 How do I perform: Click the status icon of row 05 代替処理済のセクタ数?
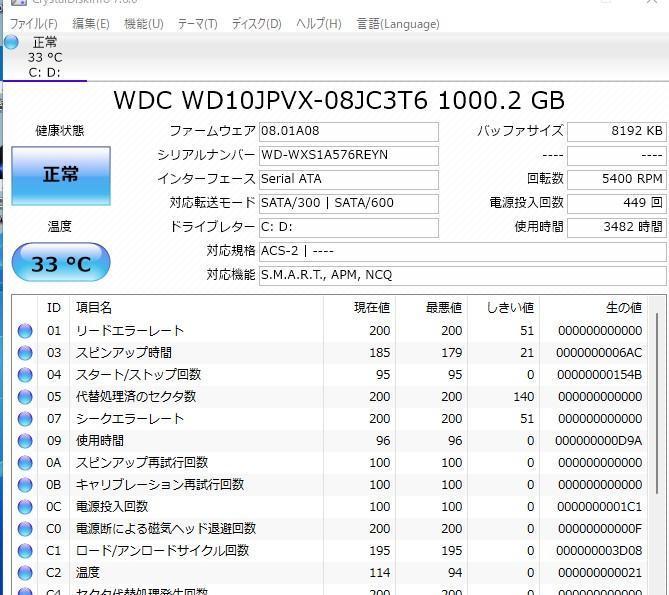click(x=25, y=397)
